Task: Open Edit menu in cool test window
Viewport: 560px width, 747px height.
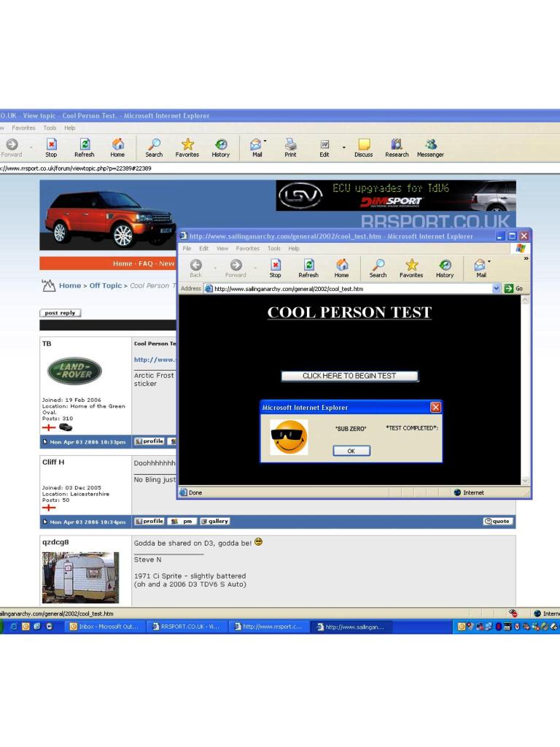Action: click(204, 248)
